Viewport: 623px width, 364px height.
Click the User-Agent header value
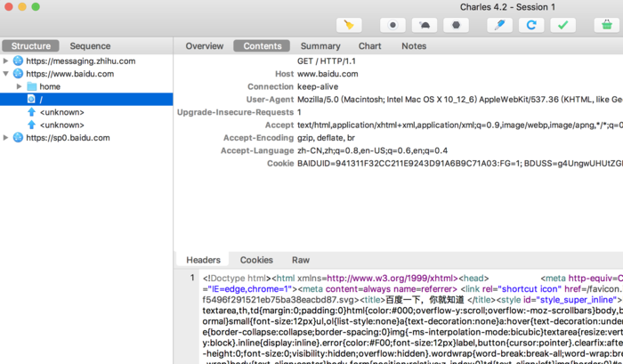[460, 99]
